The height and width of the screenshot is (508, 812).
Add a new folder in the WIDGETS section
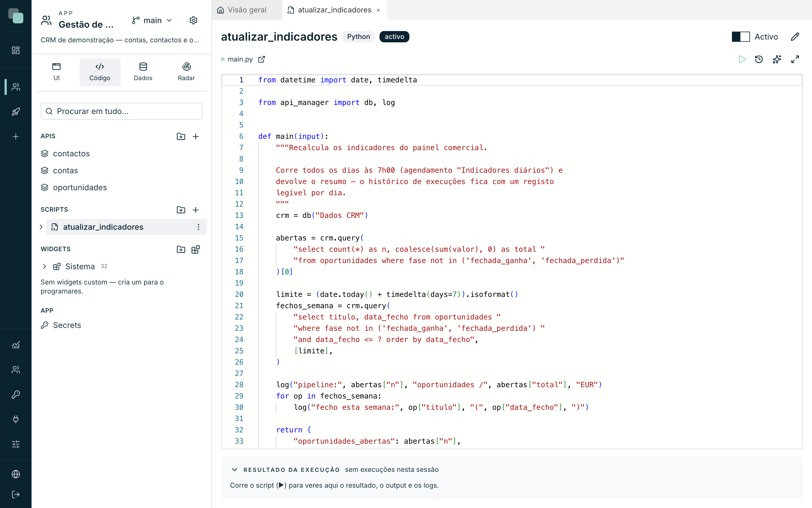(x=181, y=249)
